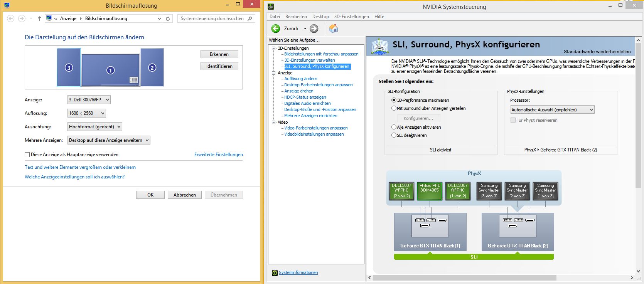This screenshot has width=644, height=284.
Task: Open the Hilfe menu
Action: tap(379, 17)
